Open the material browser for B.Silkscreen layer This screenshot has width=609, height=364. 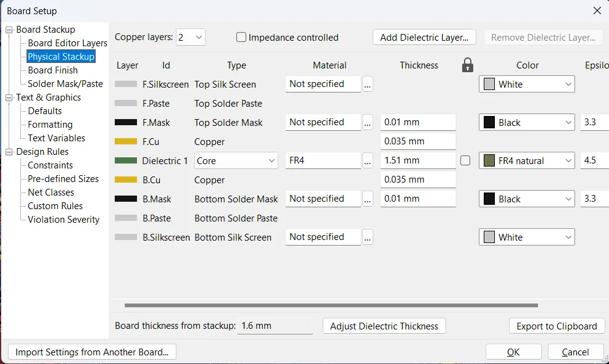coord(367,237)
